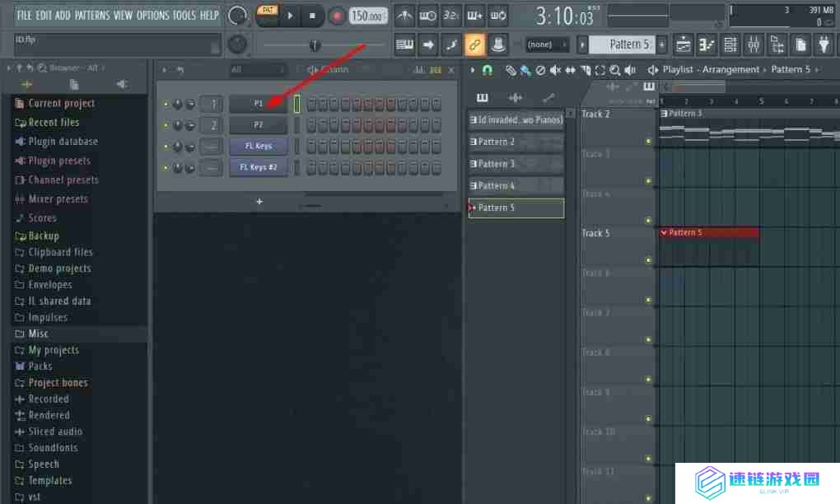Click the Play button in transport
This screenshot has height=504, width=840.
[x=290, y=16]
